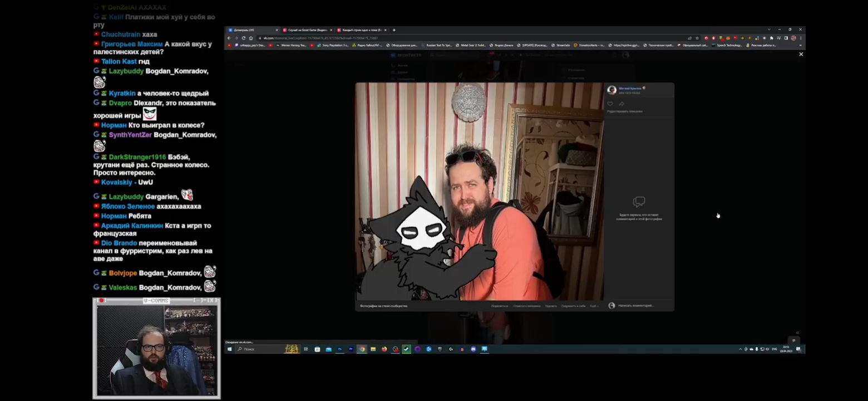Image resolution: width=868 pixels, height=401 pixels.
Task: Switch to the Дискорань LIVE browser tab
Action: [x=253, y=30]
